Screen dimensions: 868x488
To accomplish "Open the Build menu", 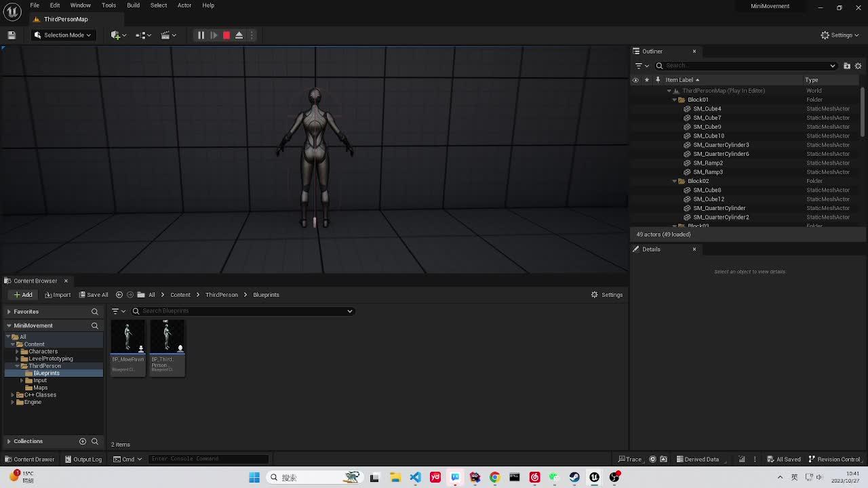I will tap(133, 5).
